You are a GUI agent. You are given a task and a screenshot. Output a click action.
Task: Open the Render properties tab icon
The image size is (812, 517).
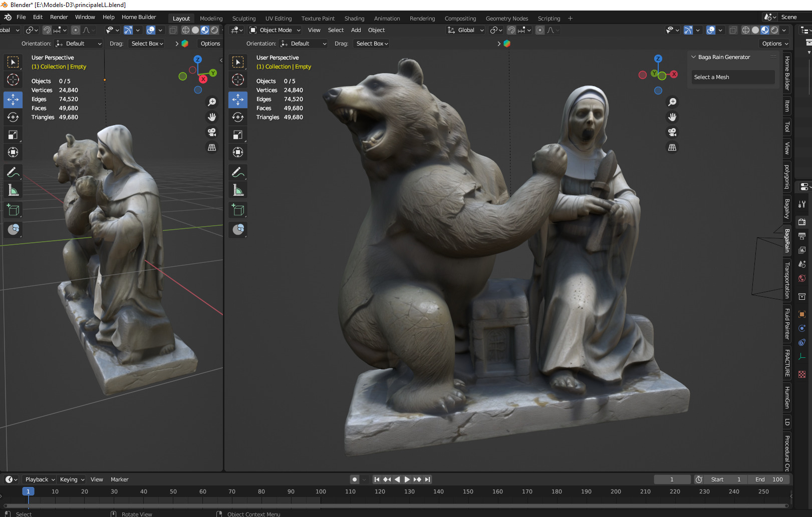pos(802,222)
